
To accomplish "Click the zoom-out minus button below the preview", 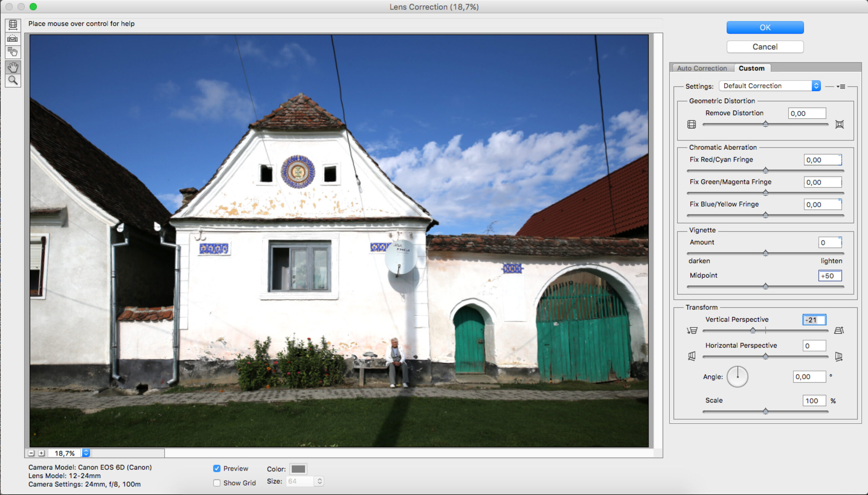I will coord(31,453).
